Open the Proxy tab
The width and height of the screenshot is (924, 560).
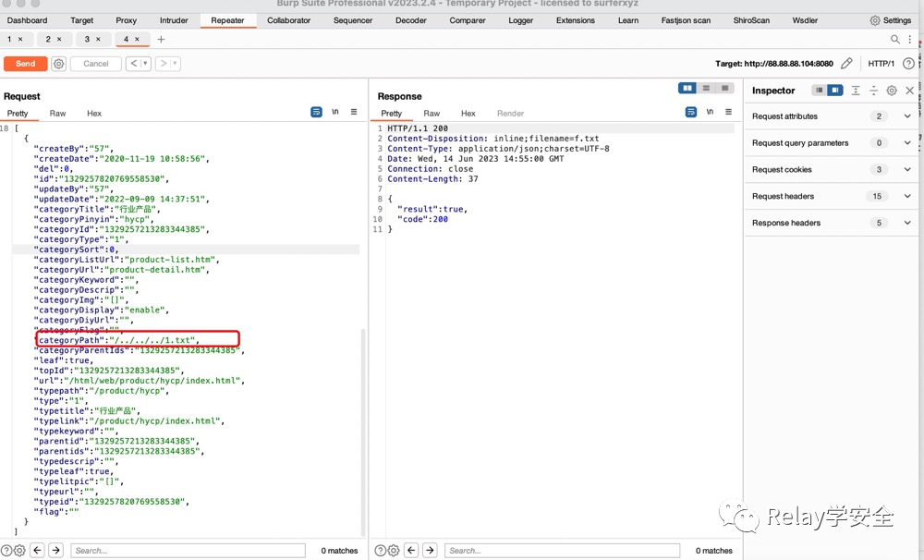click(x=126, y=20)
